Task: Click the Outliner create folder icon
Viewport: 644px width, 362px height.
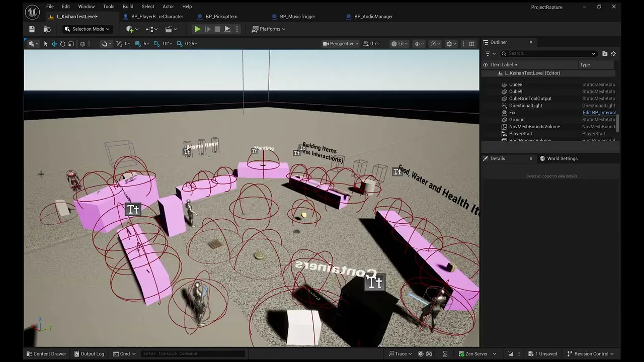Action: pyautogui.click(x=605, y=54)
